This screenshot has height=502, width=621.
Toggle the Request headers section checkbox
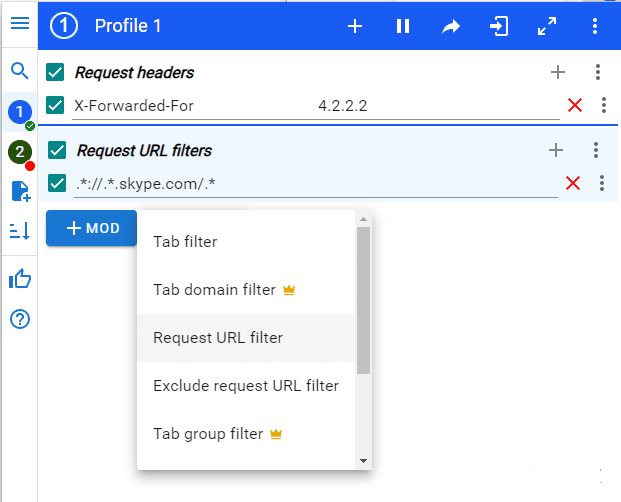pyautogui.click(x=56, y=72)
